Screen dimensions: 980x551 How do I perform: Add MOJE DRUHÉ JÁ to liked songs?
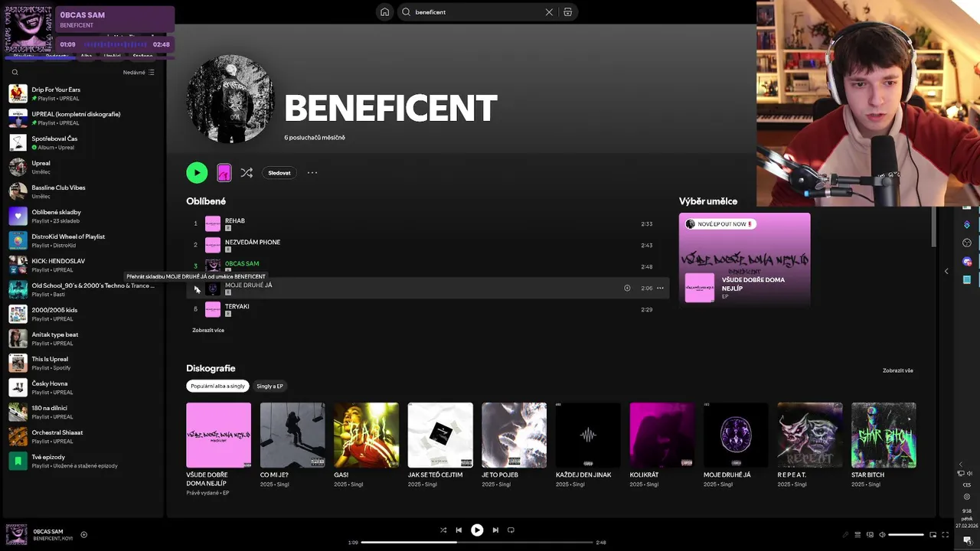tap(627, 289)
